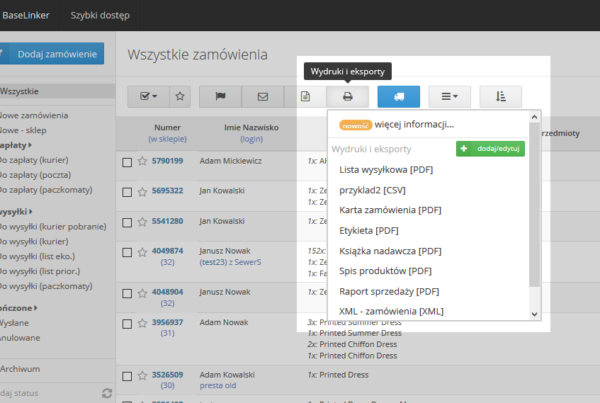
Task: Click the envelope email toolbar icon
Action: coord(263,97)
